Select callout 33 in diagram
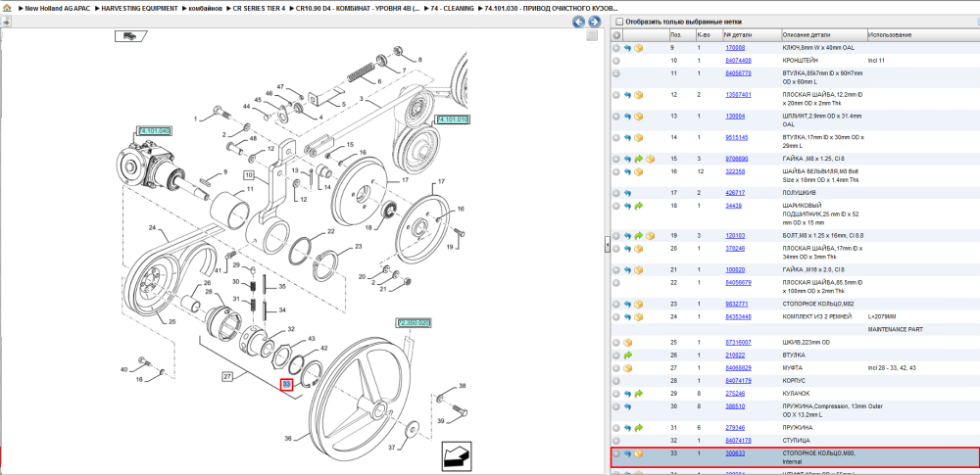Screen dimensions: 980x475 [287, 384]
